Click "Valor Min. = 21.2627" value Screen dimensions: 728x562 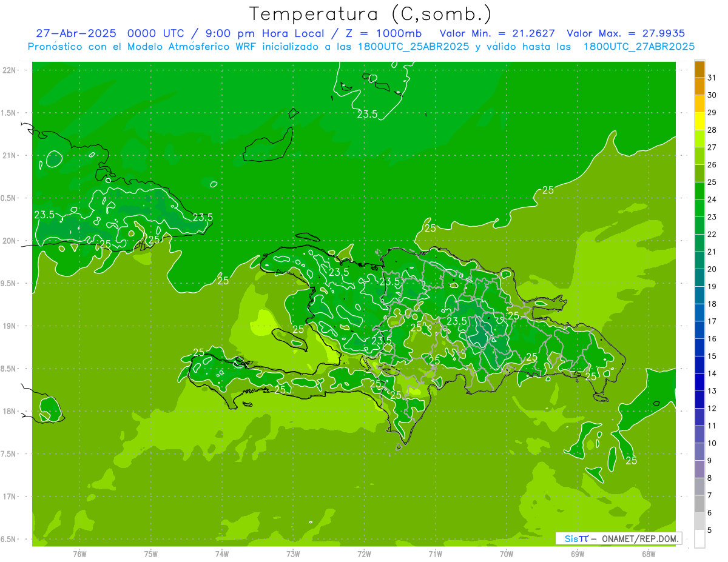point(497,33)
